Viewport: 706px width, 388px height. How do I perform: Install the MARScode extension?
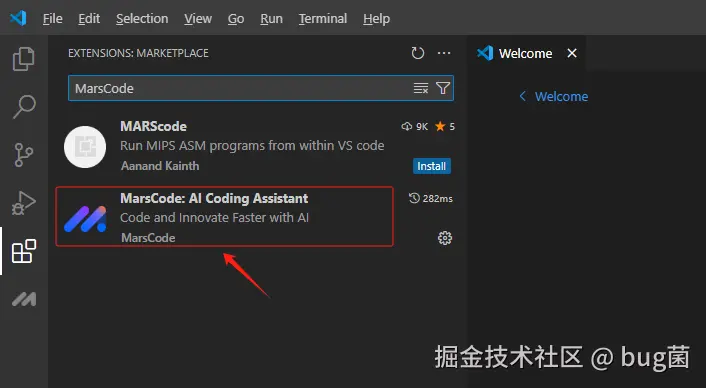point(431,166)
